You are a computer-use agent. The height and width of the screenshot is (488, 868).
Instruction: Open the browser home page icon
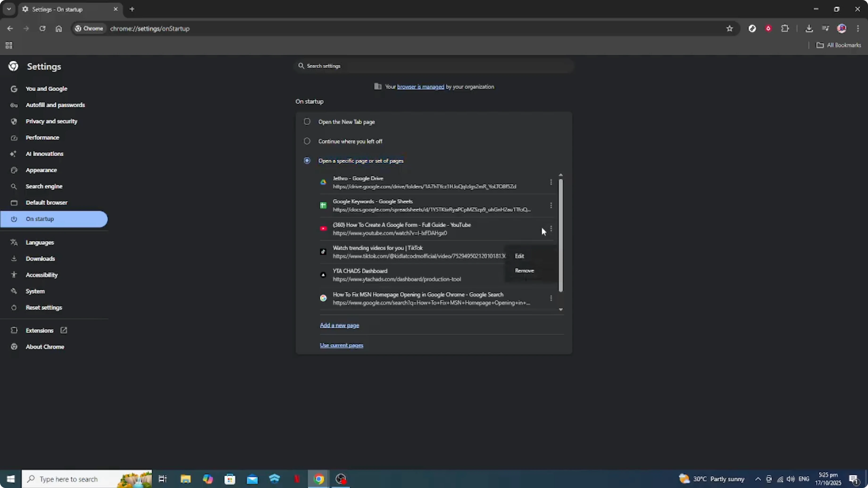click(59, 29)
